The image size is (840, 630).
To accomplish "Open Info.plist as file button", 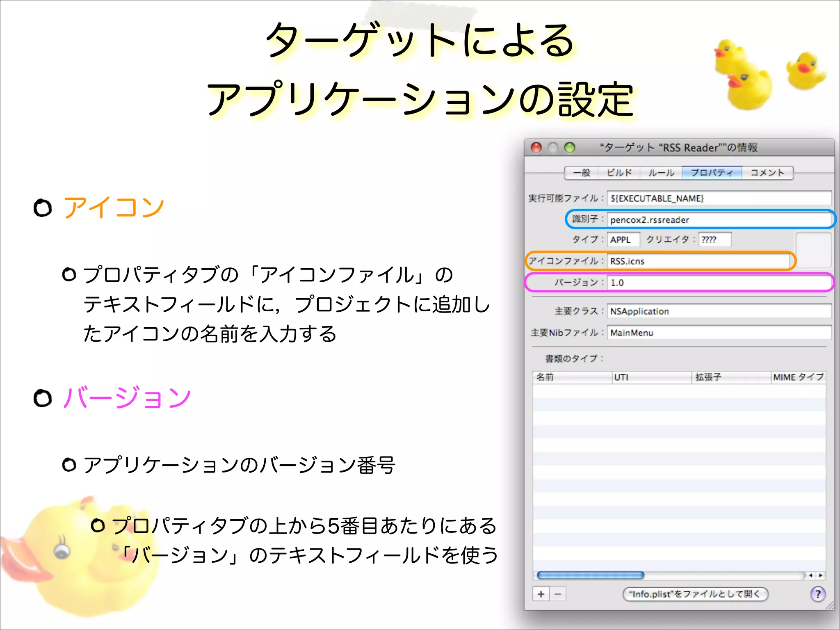I will click(695, 594).
